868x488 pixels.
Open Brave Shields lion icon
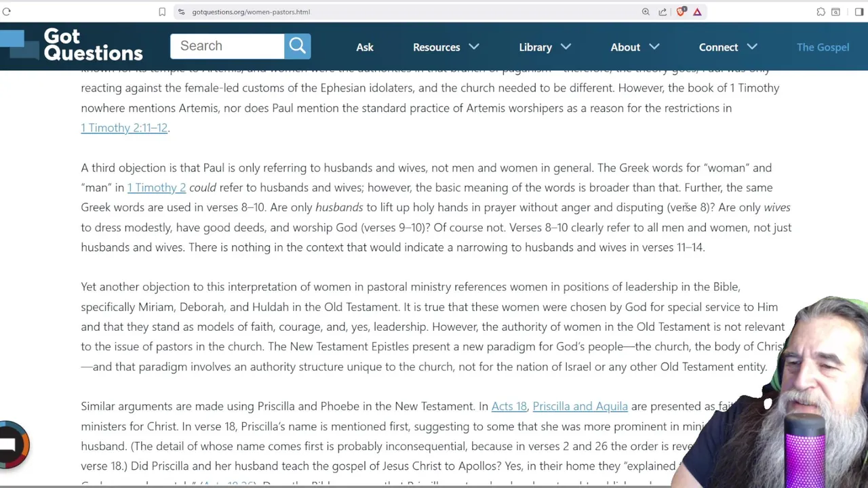coord(681,12)
